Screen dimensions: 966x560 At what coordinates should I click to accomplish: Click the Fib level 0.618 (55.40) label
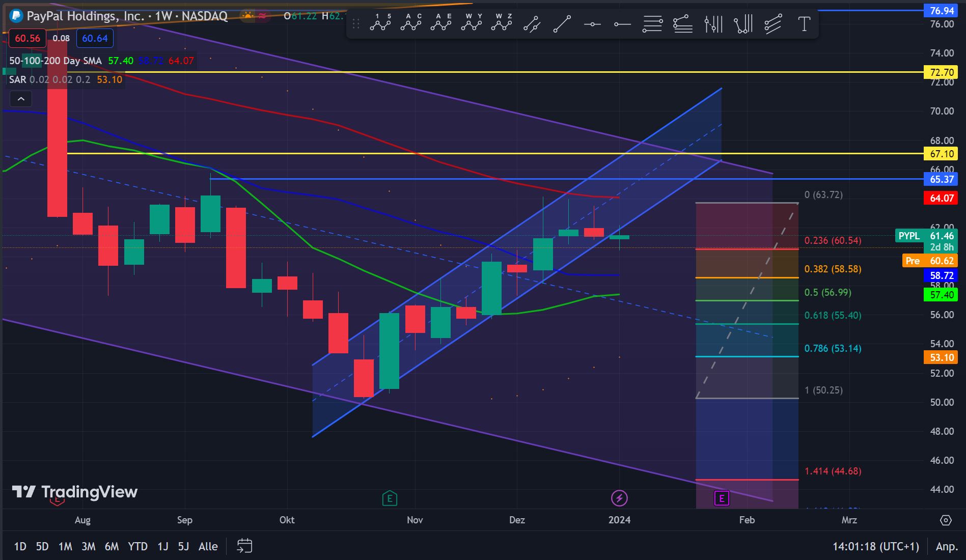(x=833, y=315)
